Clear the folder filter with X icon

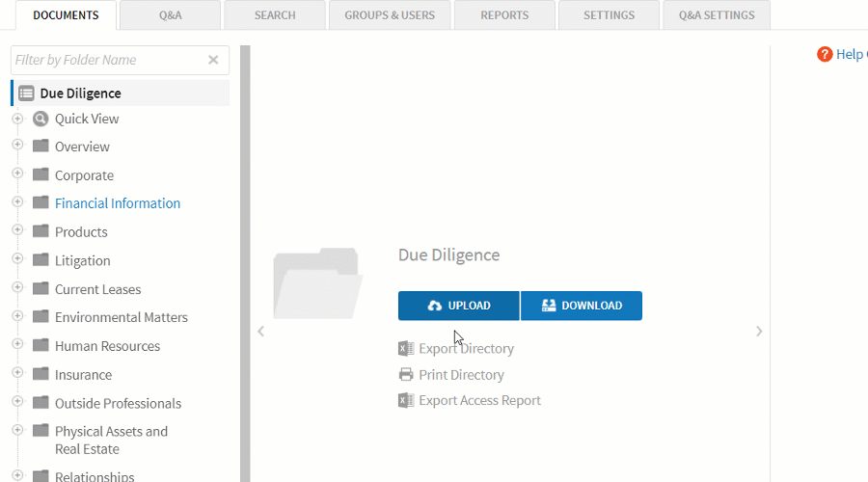(213, 60)
